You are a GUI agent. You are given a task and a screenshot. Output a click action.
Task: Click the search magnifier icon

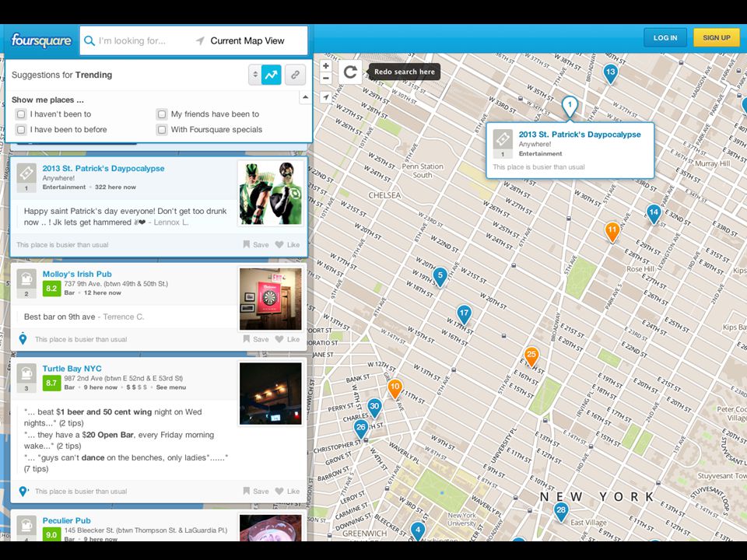(89, 40)
